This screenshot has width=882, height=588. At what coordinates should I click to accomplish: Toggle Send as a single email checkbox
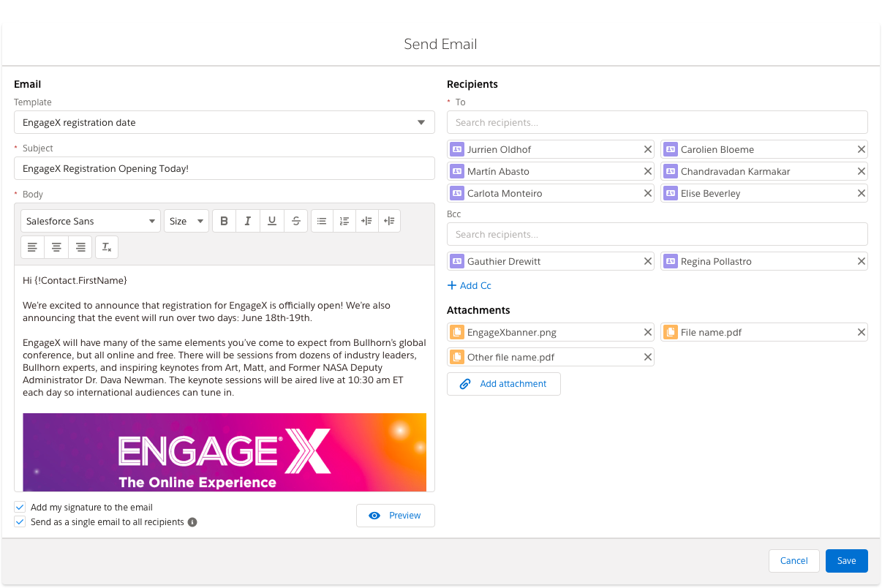(20, 522)
